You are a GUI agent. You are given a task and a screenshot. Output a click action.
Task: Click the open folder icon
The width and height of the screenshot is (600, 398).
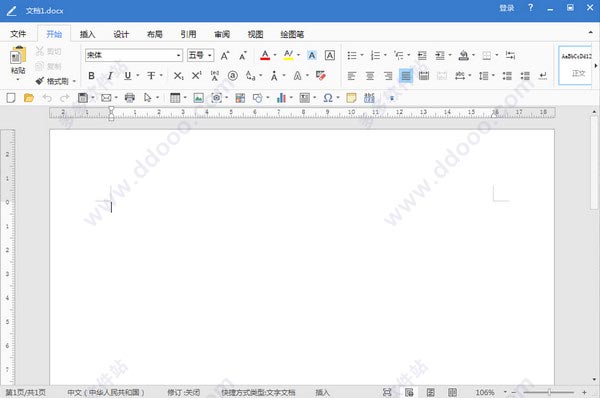pyautogui.click(x=29, y=98)
